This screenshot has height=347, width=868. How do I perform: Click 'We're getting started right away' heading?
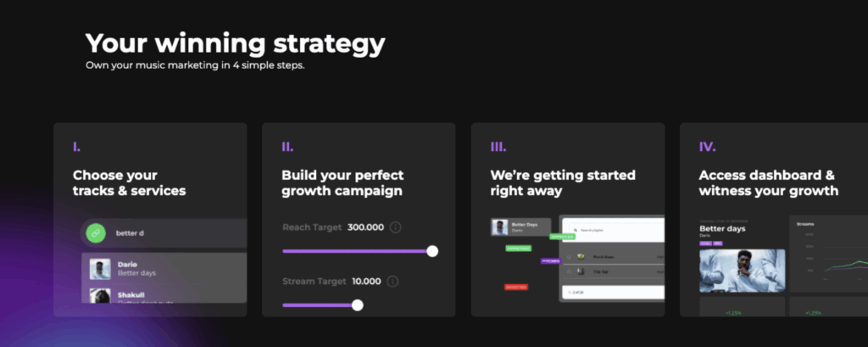[563, 183]
